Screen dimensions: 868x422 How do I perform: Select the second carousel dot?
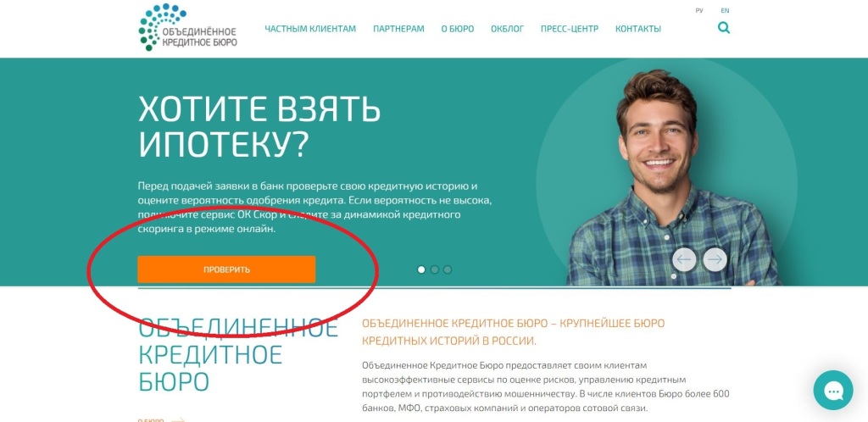[435, 269]
